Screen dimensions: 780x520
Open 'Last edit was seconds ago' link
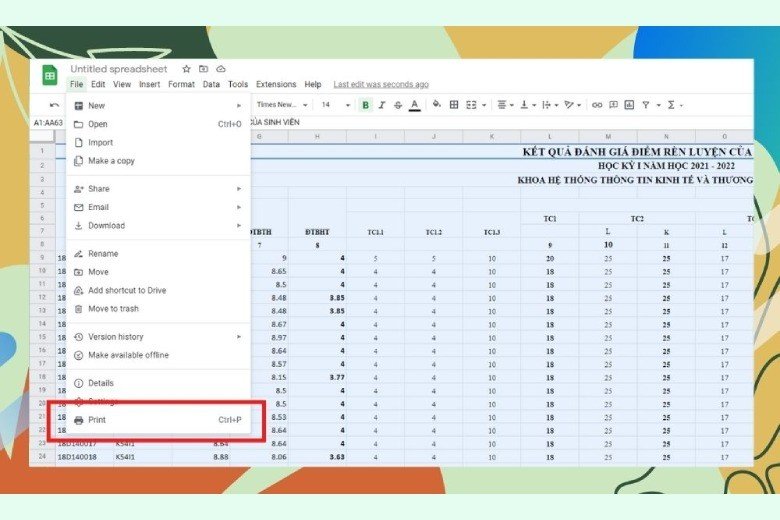tap(381, 84)
